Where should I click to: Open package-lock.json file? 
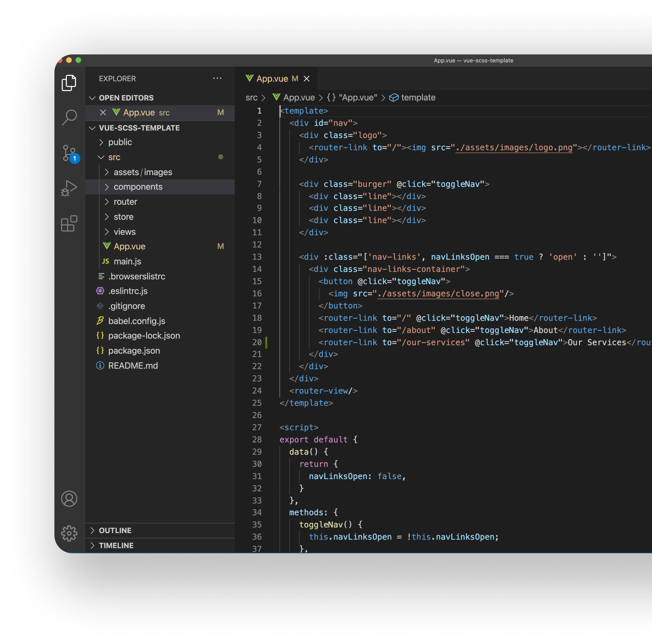[160, 336]
